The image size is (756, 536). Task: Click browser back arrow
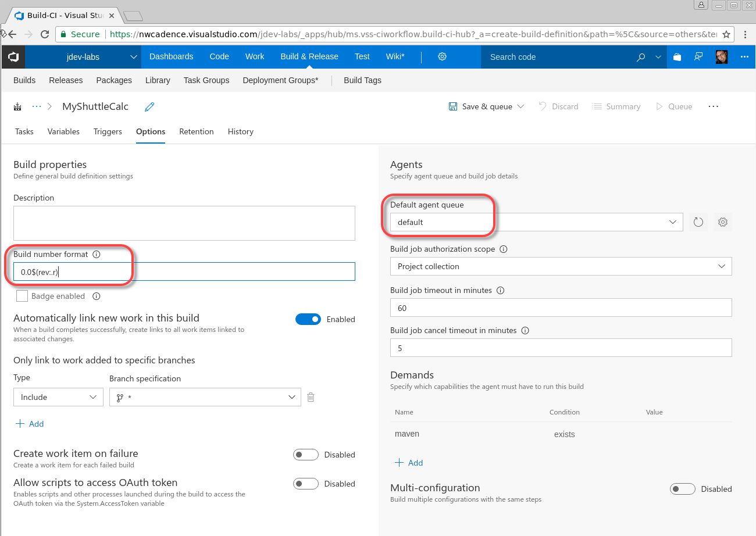(x=12, y=34)
